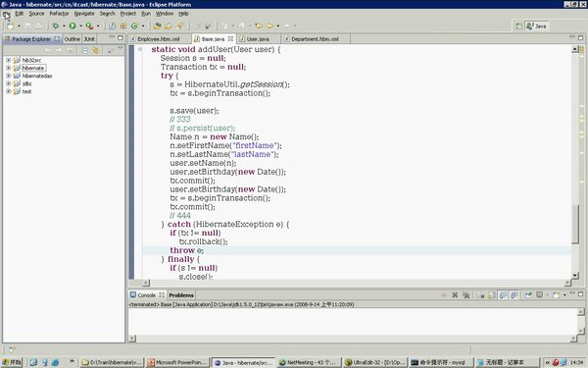Open the Debug history dropdown arrow
Viewport: 588px width, 368px height.
pos(64,26)
